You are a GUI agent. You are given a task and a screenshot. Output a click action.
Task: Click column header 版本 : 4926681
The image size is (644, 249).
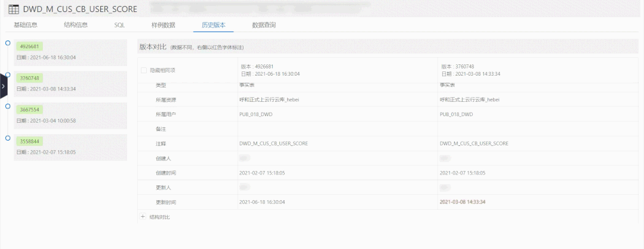[x=257, y=67]
